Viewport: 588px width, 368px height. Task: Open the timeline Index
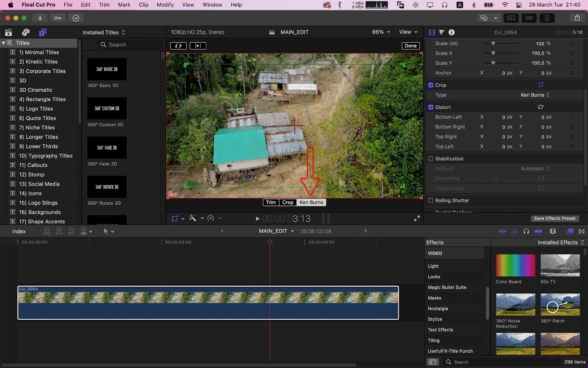click(x=19, y=231)
